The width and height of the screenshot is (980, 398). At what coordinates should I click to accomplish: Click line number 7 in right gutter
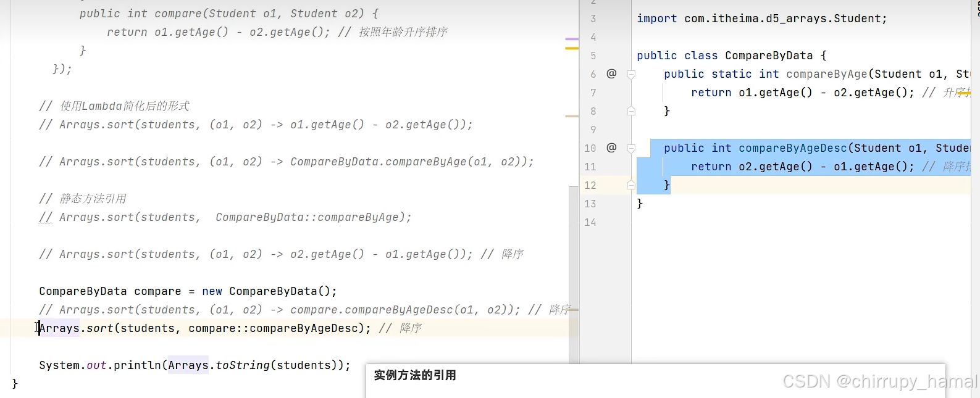point(593,93)
